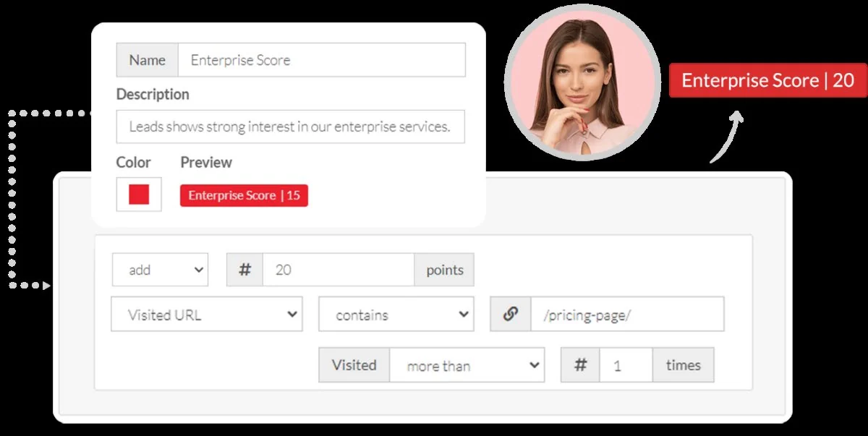868x436 pixels.
Task: Click the points label after value field
Action: [x=444, y=270]
